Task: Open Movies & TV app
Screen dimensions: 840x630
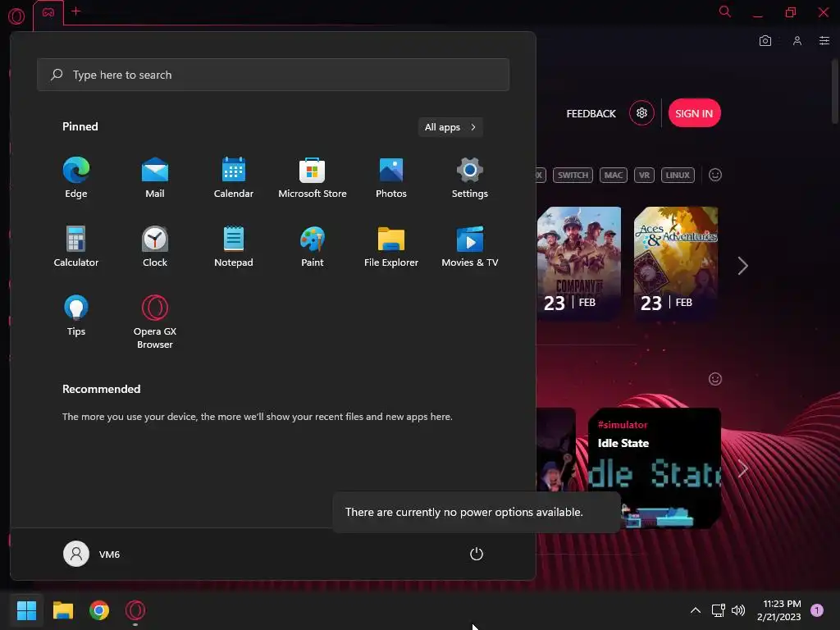Action: pyautogui.click(x=470, y=246)
